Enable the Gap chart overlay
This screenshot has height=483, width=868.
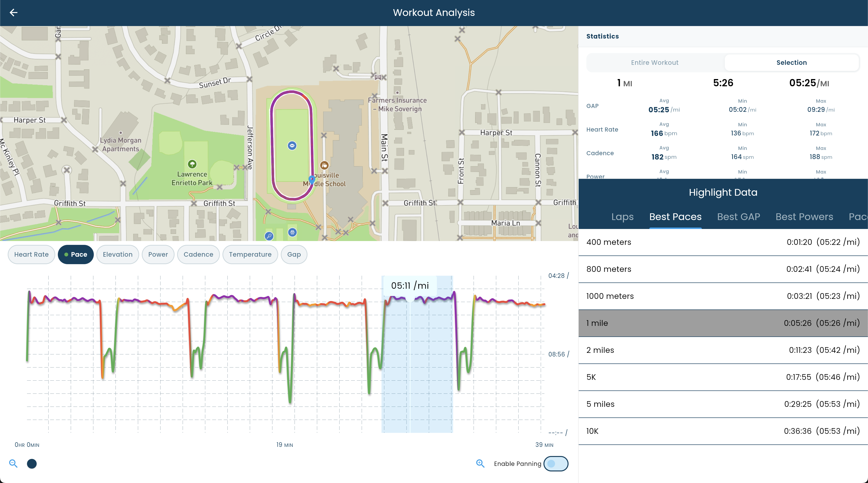point(293,254)
